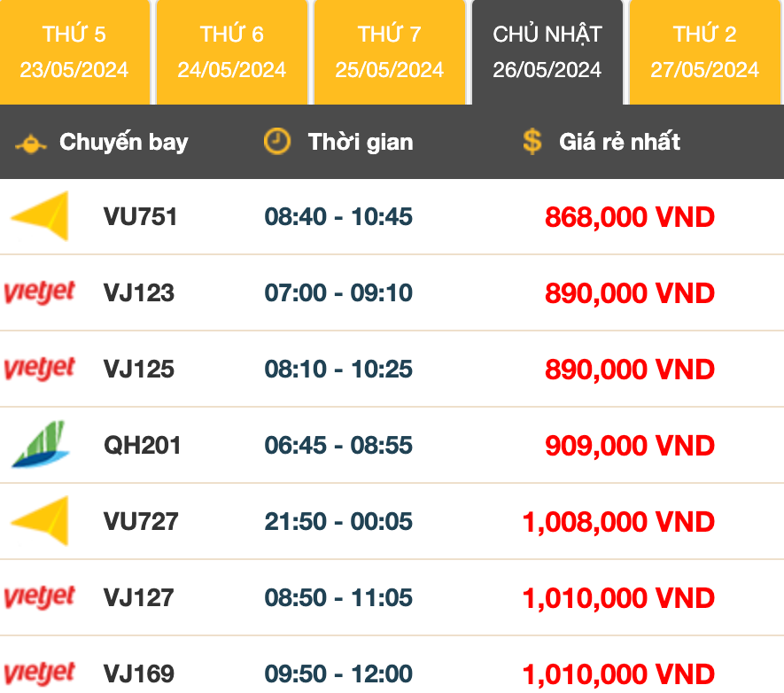Click the Vietjet logo next to VJ169
The image size is (784, 693).
[x=41, y=674]
